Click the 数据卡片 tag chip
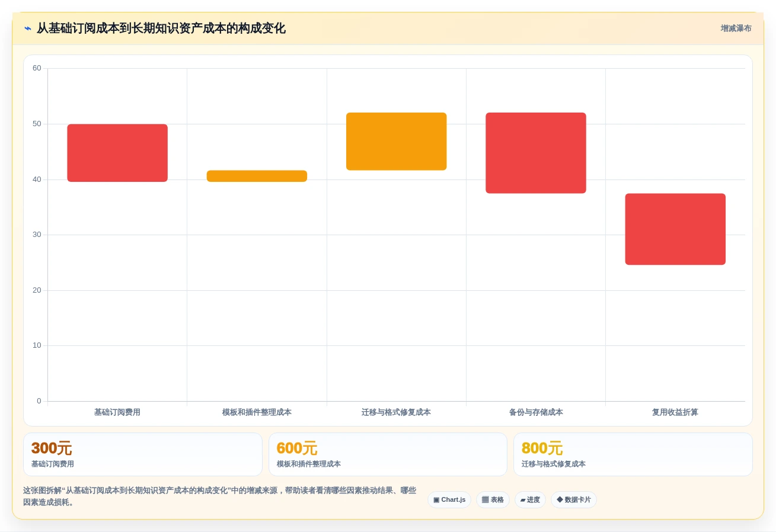Screen dimensions: 776x532 (574, 499)
